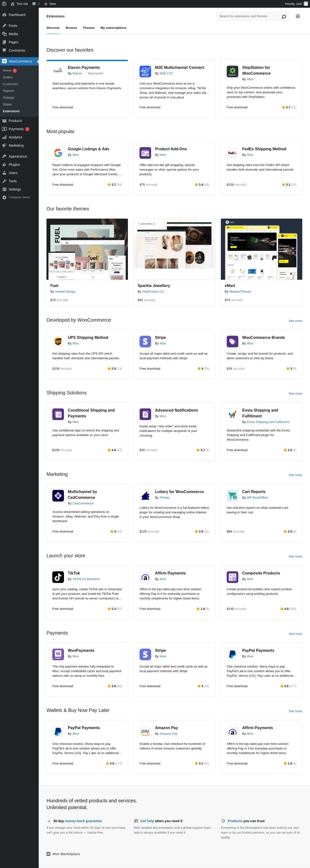Open the account user icon

[x=298, y=16]
